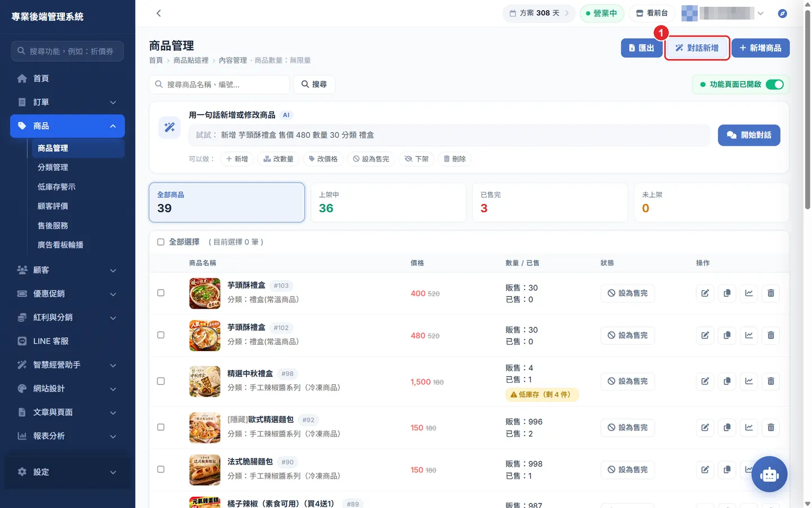812x508 pixels.
Task: Click the 匯出 export button
Action: (x=642, y=48)
